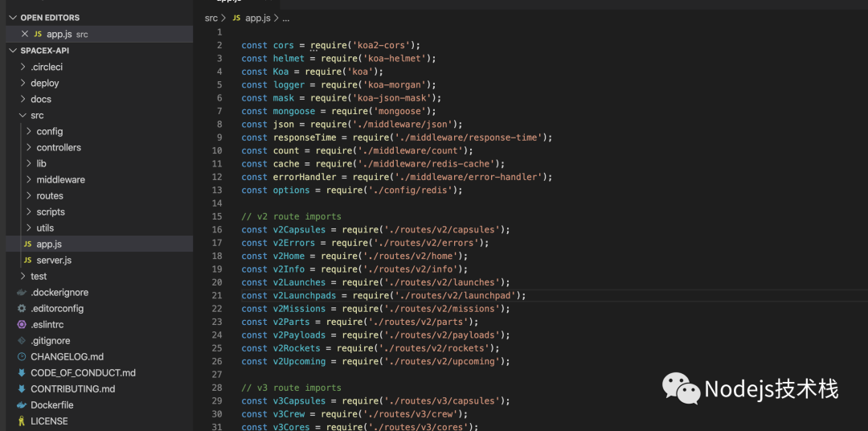The image size is (868, 431).
Task: Expand the middleware folder
Action: point(29,179)
